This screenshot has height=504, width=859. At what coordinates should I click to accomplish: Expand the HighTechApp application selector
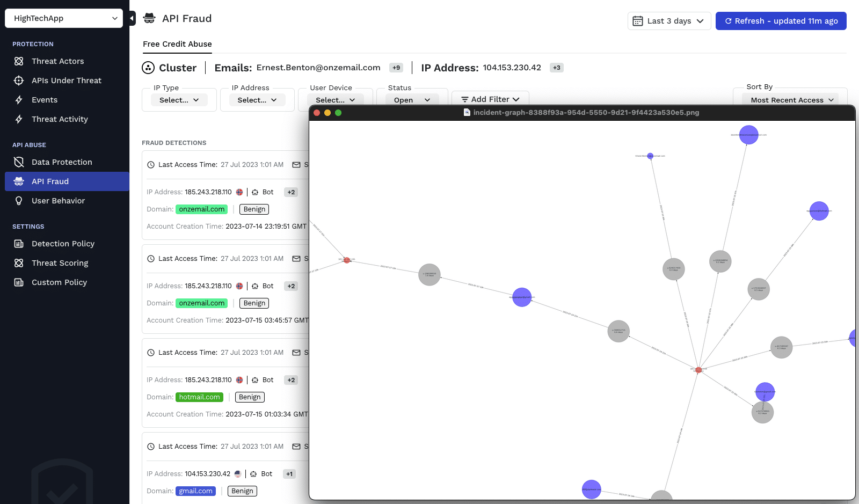64,18
